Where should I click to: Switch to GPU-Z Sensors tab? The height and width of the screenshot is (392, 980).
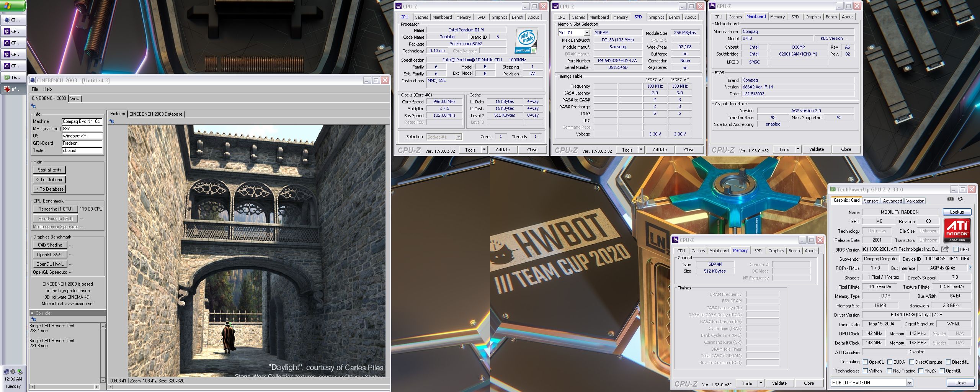[x=871, y=201]
